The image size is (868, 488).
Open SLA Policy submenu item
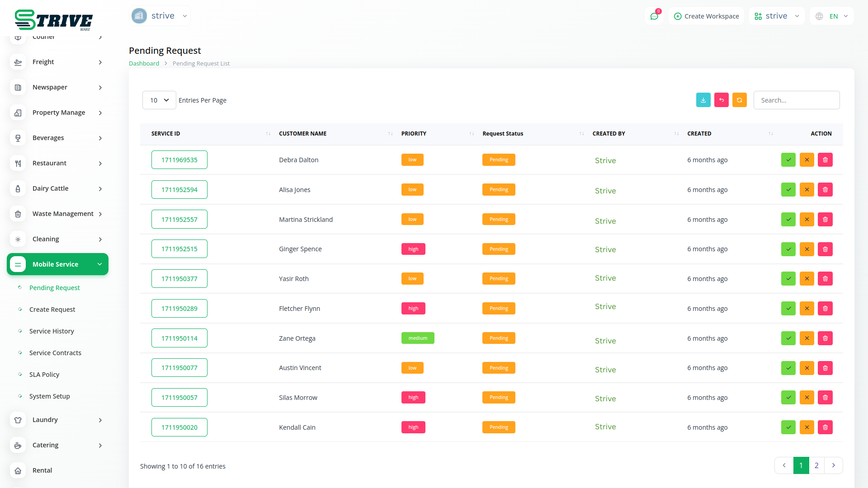44,375
